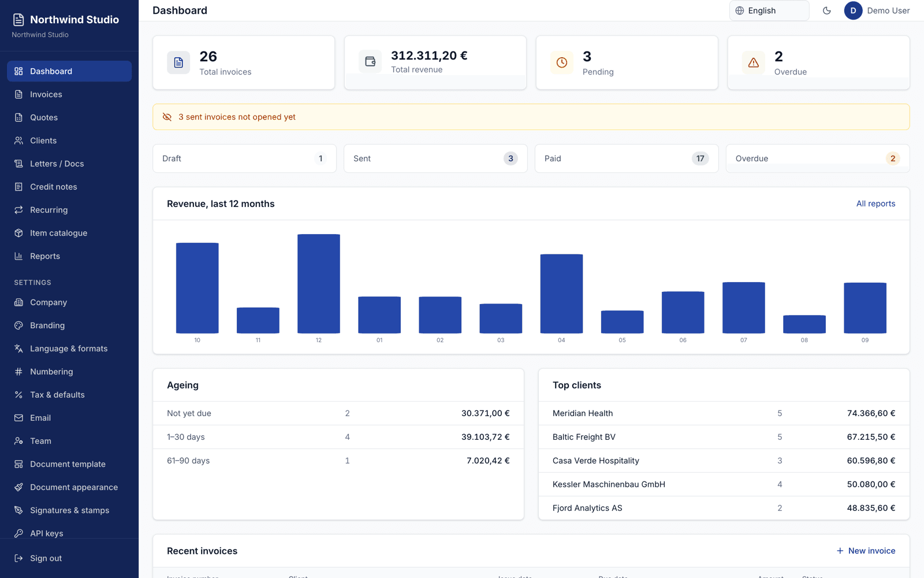Go to the Quotes section
Screen dimensions: 924x578
[69, 117]
